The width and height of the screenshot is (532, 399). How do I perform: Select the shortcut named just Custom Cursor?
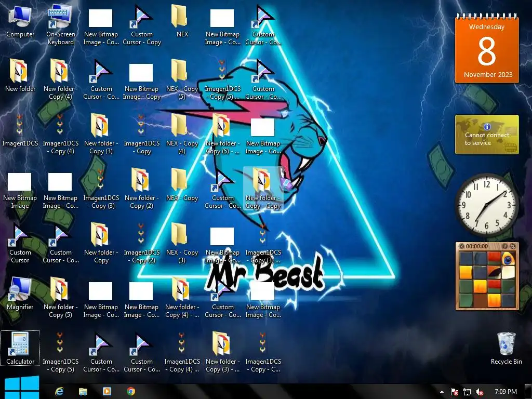click(20, 243)
